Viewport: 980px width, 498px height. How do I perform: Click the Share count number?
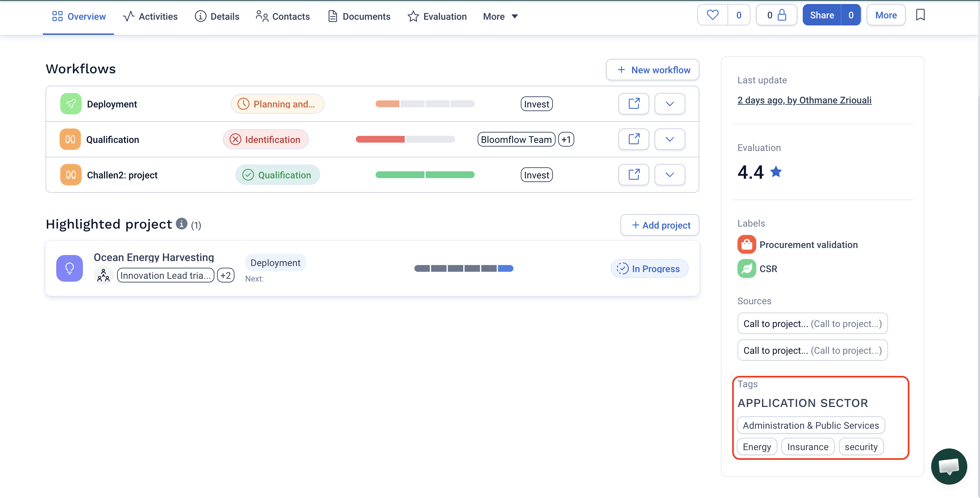click(x=851, y=15)
